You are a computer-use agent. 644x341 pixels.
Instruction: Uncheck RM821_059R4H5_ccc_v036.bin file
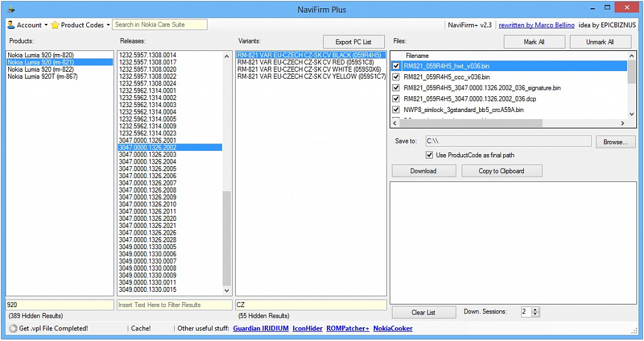[x=396, y=77]
